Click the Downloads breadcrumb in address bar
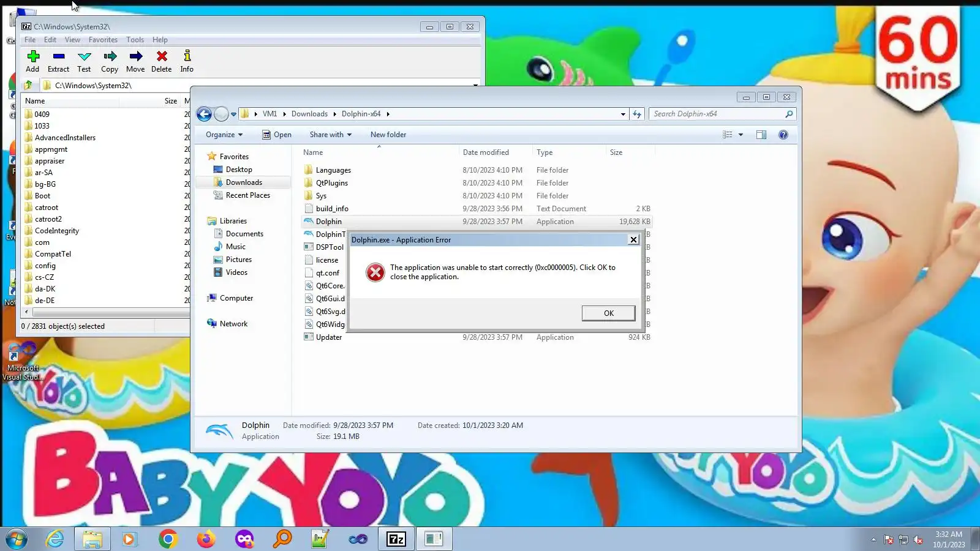This screenshot has width=980, height=551. coord(309,114)
